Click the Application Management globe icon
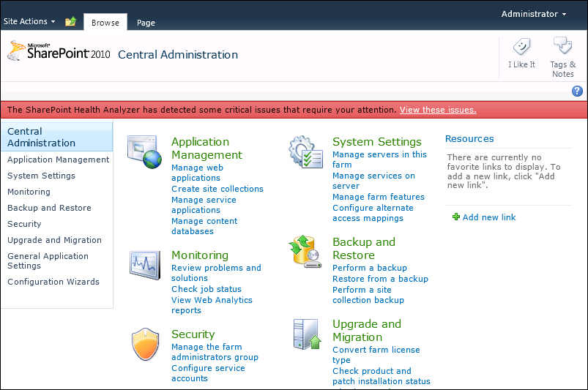Image resolution: width=588 pixels, height=390 pixels. tap(144, 151)
